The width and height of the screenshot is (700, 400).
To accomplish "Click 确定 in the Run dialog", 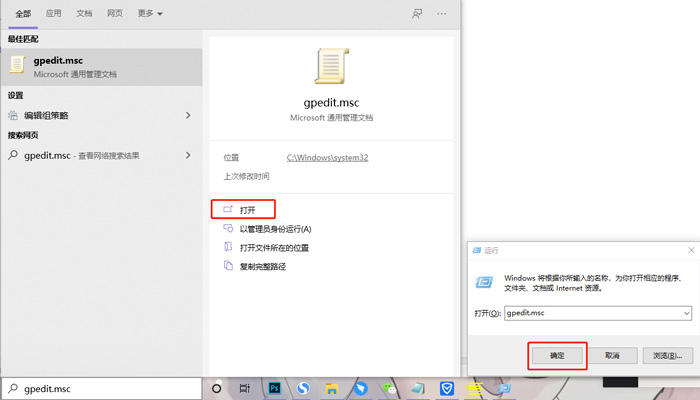I will pos(557,355).
